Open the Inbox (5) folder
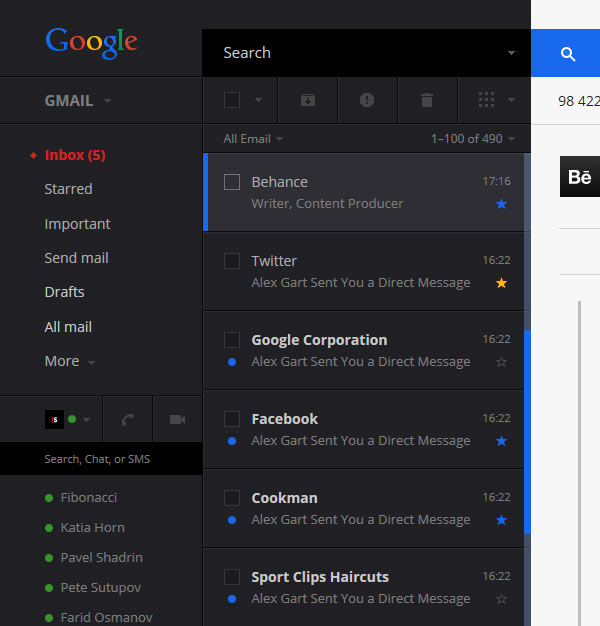This screenshot has width=600, height=626. click(75, 155)
